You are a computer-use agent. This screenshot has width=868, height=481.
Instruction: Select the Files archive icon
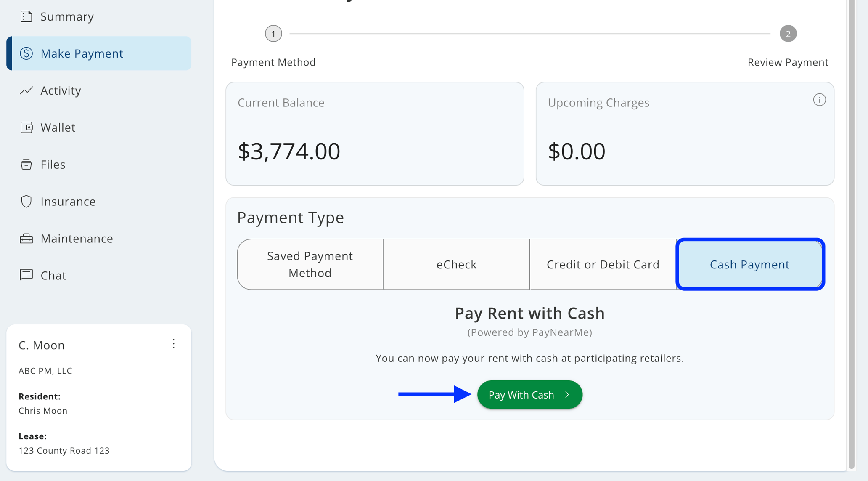[x=26, y=164]
